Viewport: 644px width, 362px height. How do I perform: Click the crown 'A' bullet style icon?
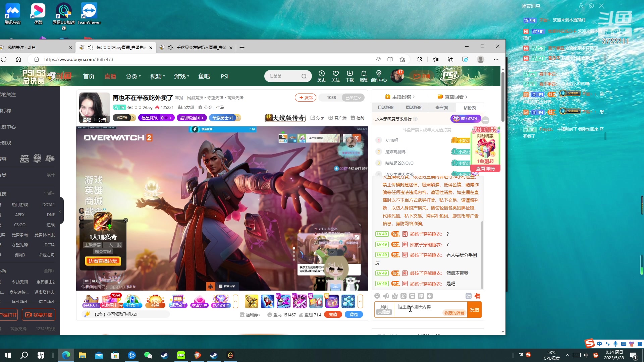click(x=395, y=296)
